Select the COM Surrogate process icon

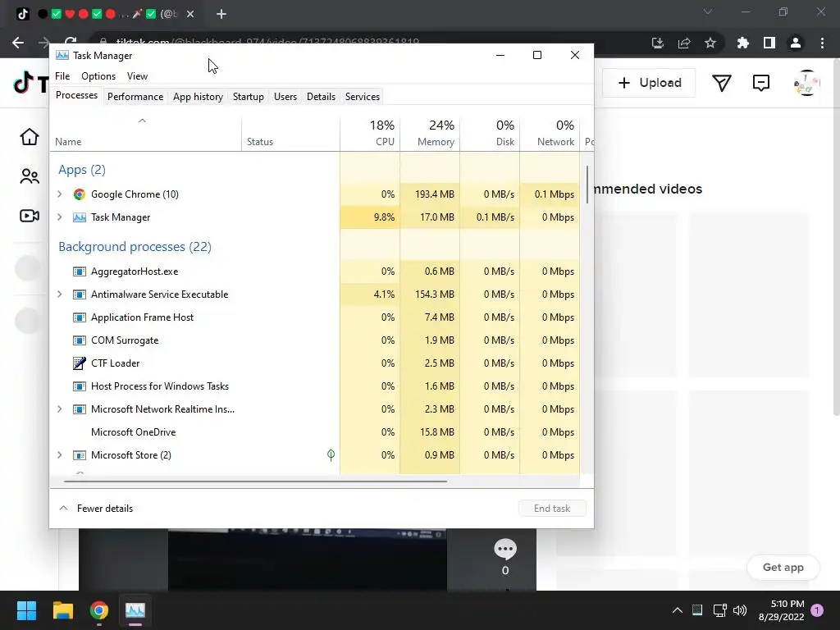click(x=80, y=340)
